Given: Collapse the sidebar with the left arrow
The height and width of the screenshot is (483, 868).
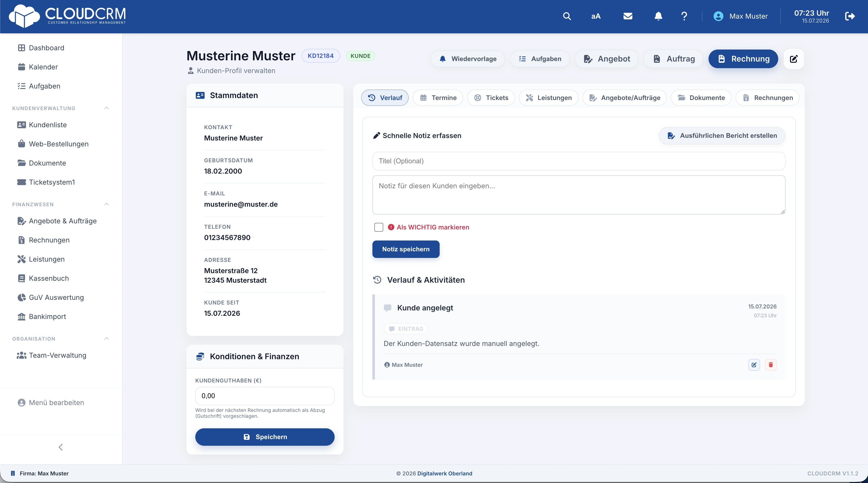Looking at the screenshot, I should tap(61, 447).
